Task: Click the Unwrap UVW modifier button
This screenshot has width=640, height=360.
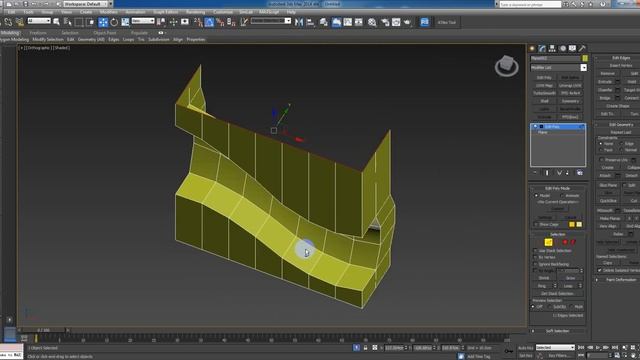Action: pyautogui.click(x=570, y=85)
